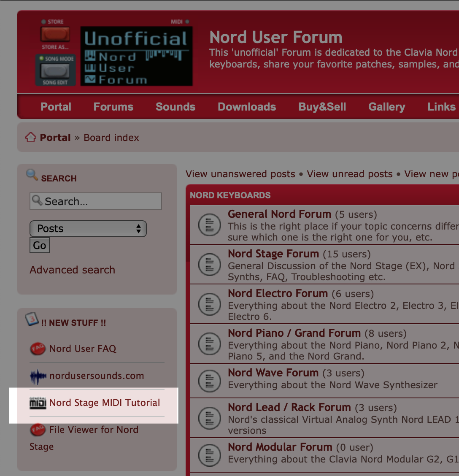Screen dimensions: 459x476
Task: Open the Nord Wave Forum link
Action: [273, 373]
